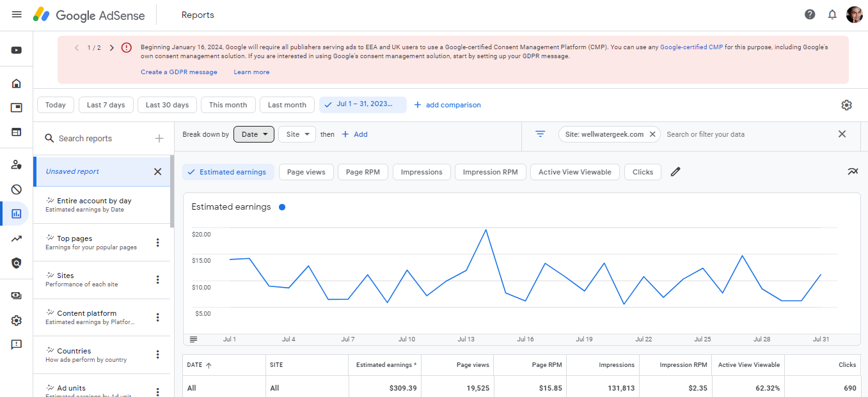Open more options for Content platform report

[x=158, y=318]
